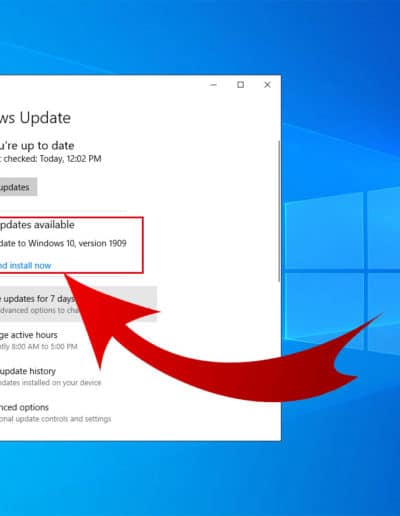The height and width of the screenshot is (516, 400).
Task: Click the Windows logo on desktop wallpaper
Action: [342, 270]
